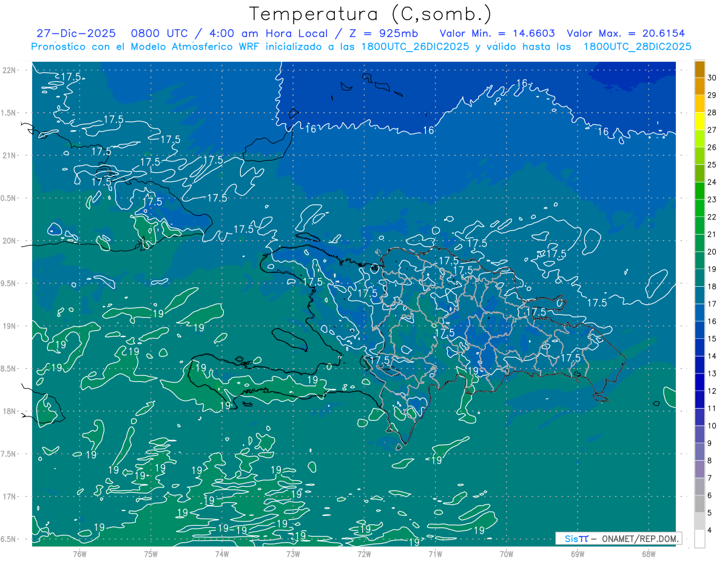The image size is (728, 562).
Task: Click the legend value '4'
Action: (x=710, y=530)
